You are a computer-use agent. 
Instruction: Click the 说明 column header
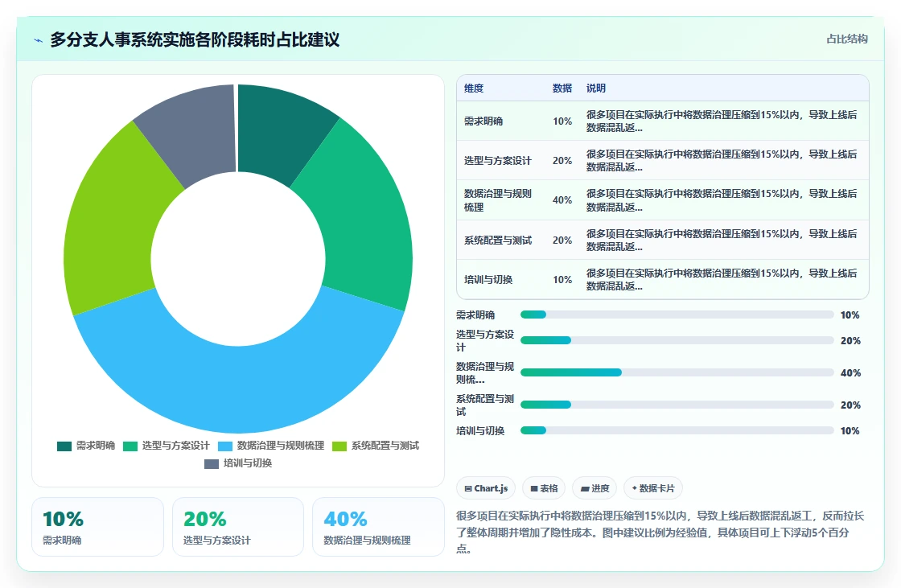tap(596, 88)
